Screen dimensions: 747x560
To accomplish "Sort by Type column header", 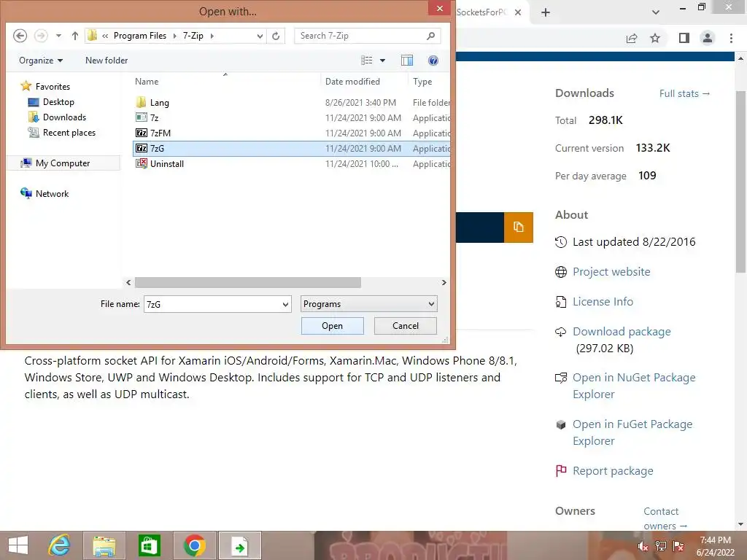I will (x=422, y=82).
